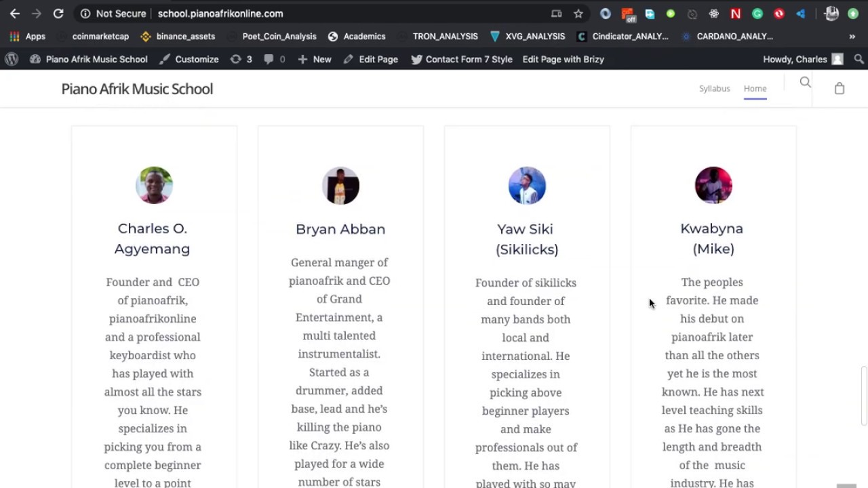The height and width of the screenshot is (488, 868).
Task: Open the CARDANO_ANALY... bookmark
Action: [727, 37]
